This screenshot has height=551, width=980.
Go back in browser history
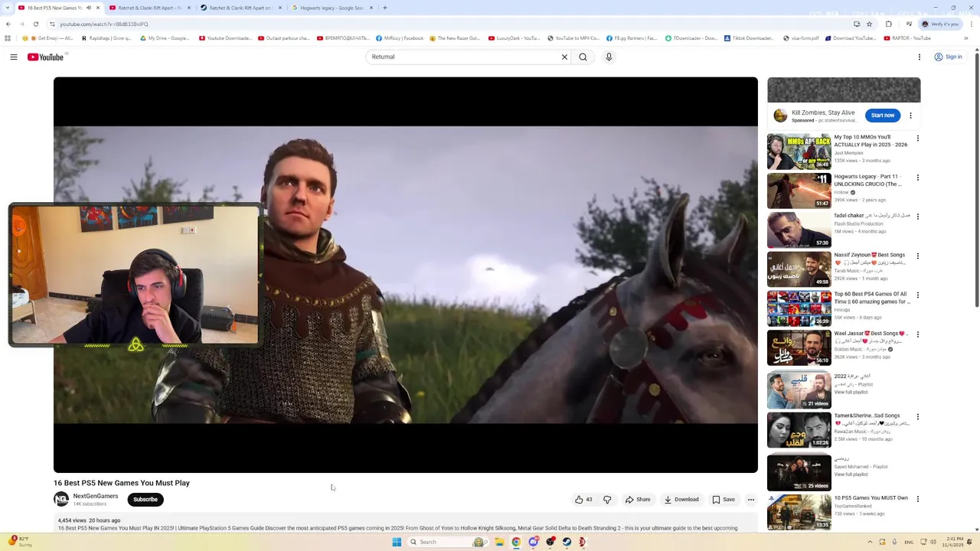(x=8, y=24)
